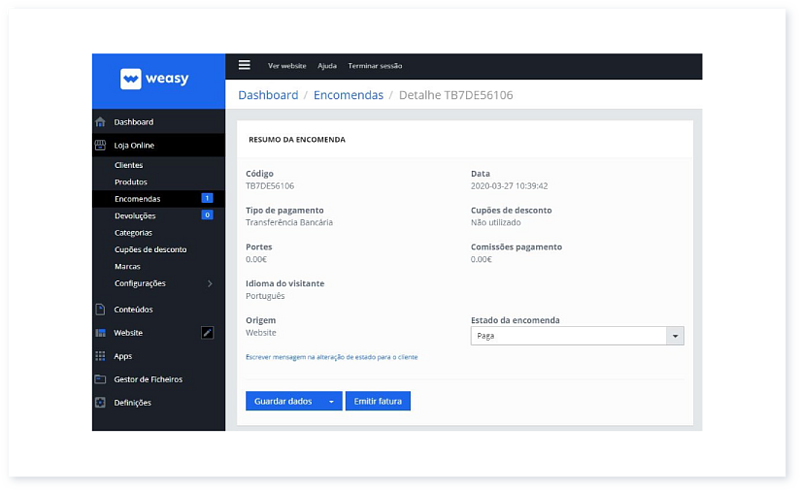Click the Português language value

pos(265,296)
